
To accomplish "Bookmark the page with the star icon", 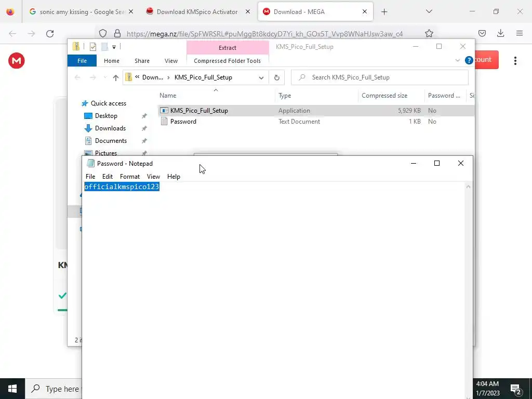I will click(x=429, y=33).
